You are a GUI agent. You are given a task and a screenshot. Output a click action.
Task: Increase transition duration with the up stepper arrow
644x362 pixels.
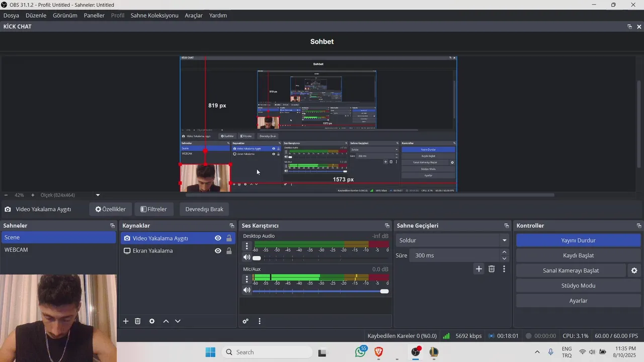pyautogui.click(x=504, y=252)
